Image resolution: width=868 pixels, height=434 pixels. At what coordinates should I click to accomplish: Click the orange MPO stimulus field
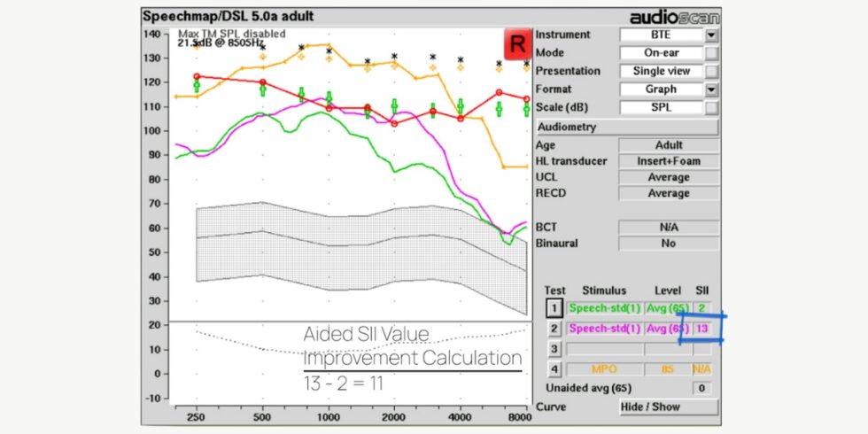[x=603, y=368]
